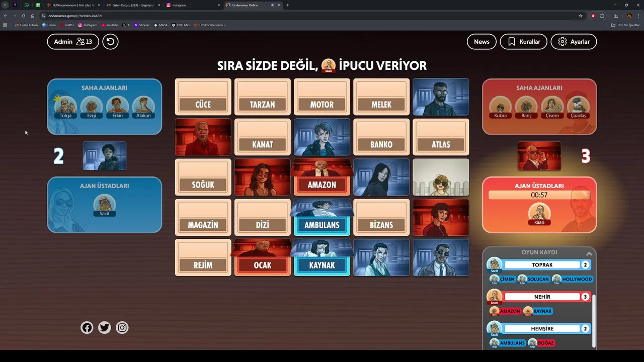Screen dimensions: 644x362
Task: Select the MELEK word card
Action: [381, 97]
